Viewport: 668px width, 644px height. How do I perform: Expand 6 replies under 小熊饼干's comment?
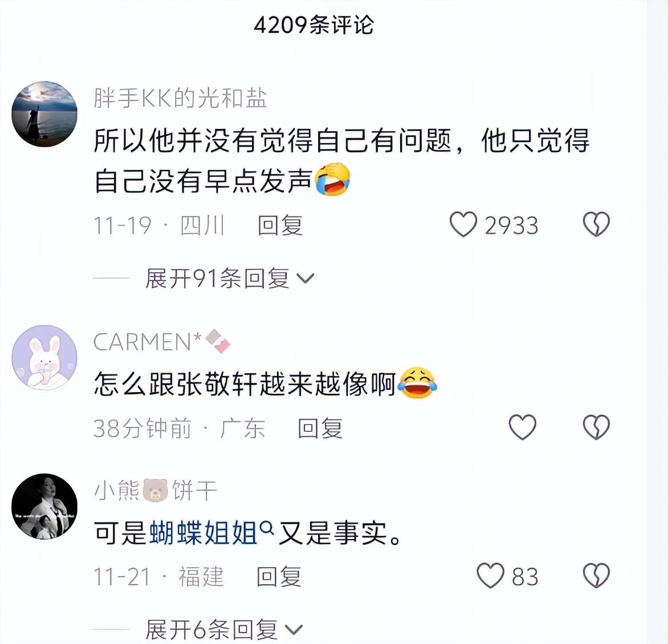(x=224, y=630)
